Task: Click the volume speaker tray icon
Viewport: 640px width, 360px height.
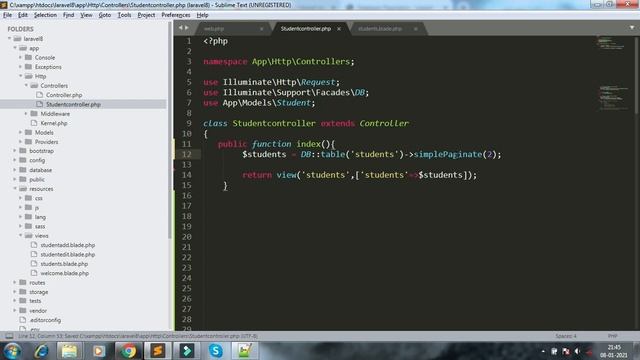Action: [x=577, y=351]
